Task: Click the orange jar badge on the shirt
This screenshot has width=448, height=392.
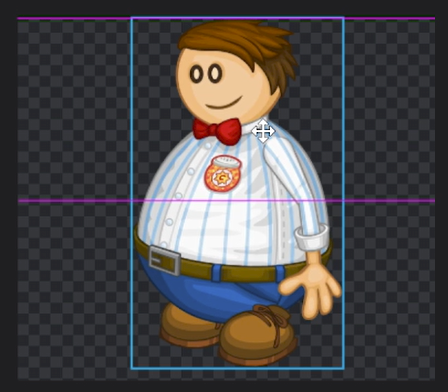Action: pyautogui.click(x=223, y=173)
